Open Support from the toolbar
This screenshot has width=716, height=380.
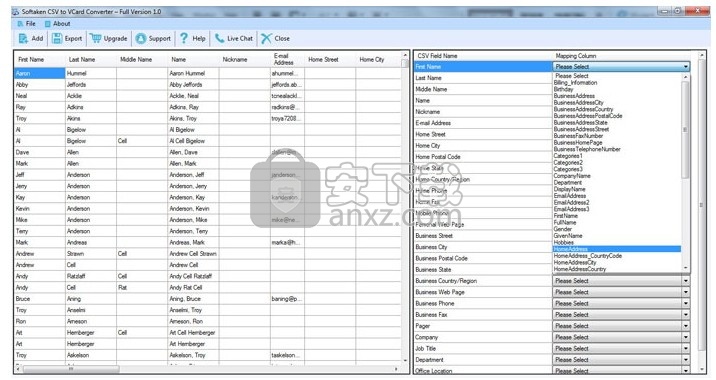point(153,39)
